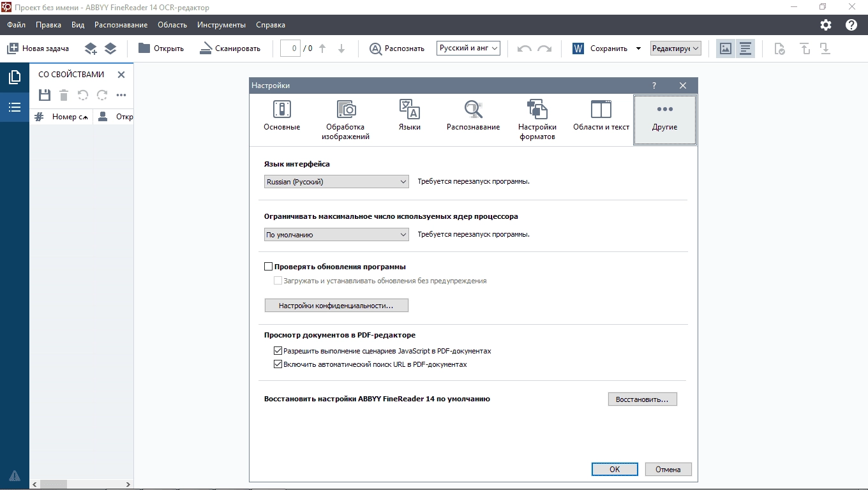Image resolution: width=868 pixels, height=490 pixels.
Task: Select the Другие settings tab
Action: pyautogui.click(x=664, y=120)
